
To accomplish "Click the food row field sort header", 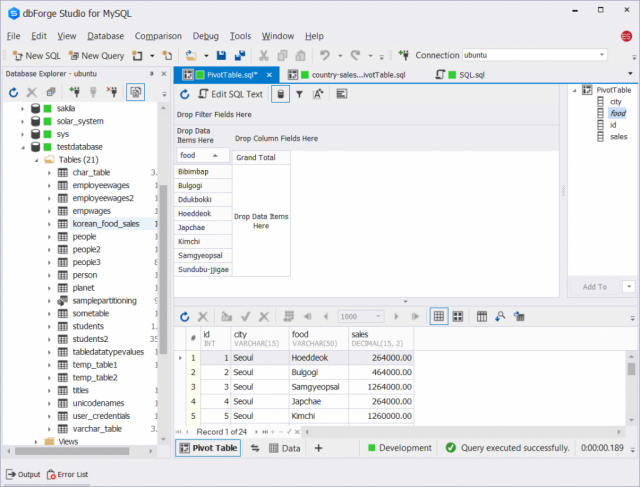I will (202, 156).
